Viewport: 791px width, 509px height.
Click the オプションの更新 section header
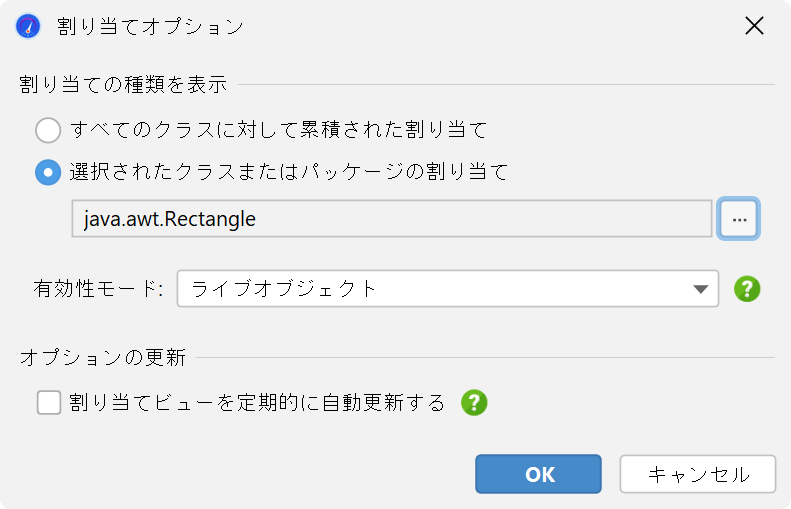pyautogui.click(x=103, y=358)
